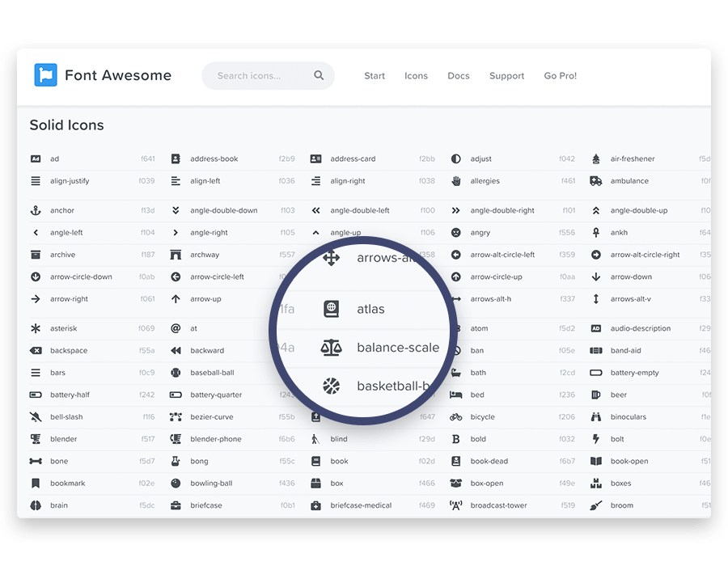The width and height of the screenshot is (728, 566).
Task: Select the ad icon
Action: (x=36, y=158)
